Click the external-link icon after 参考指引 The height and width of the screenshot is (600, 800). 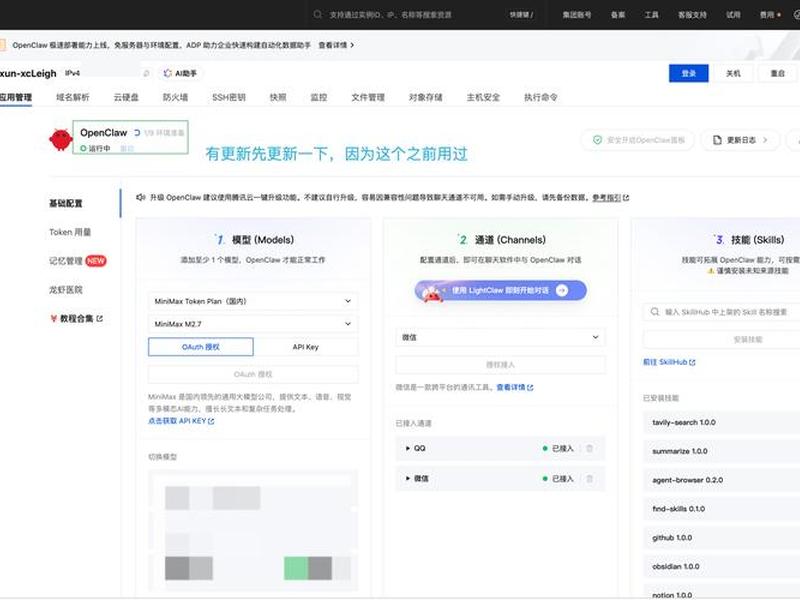[x=626, y=197]
